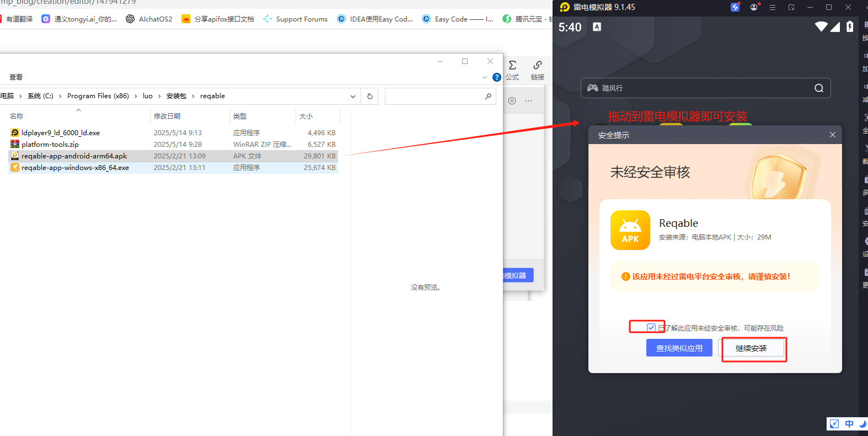Open the hamburger menu in LDPlayer title bar
This screenshot has height=436, width=868.
[x=773, y=7]
